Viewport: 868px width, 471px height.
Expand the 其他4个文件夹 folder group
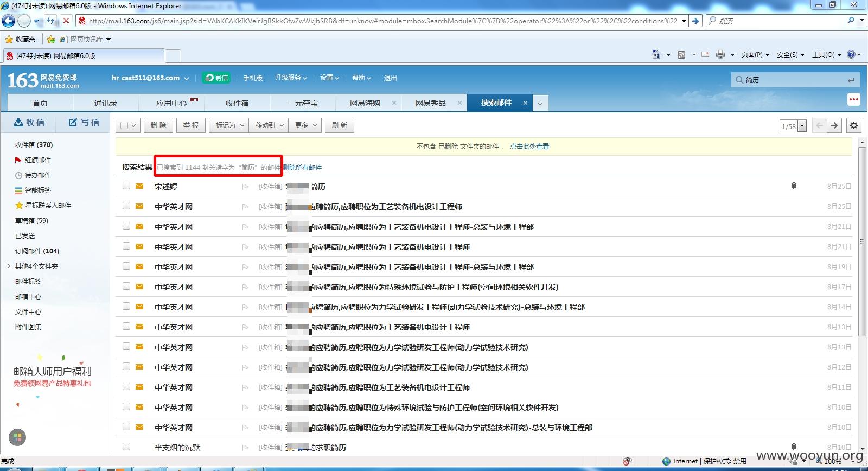click(x=9, y=266)
